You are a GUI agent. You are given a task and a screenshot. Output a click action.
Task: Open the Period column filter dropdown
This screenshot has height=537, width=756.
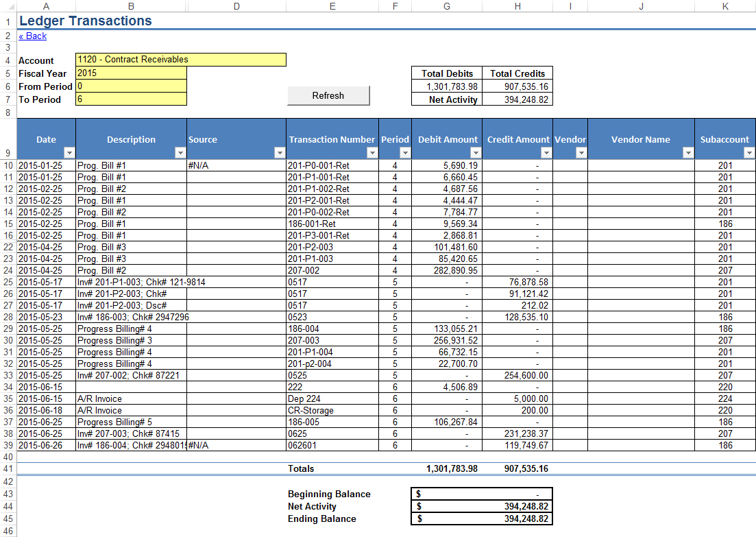coord(405,153)
